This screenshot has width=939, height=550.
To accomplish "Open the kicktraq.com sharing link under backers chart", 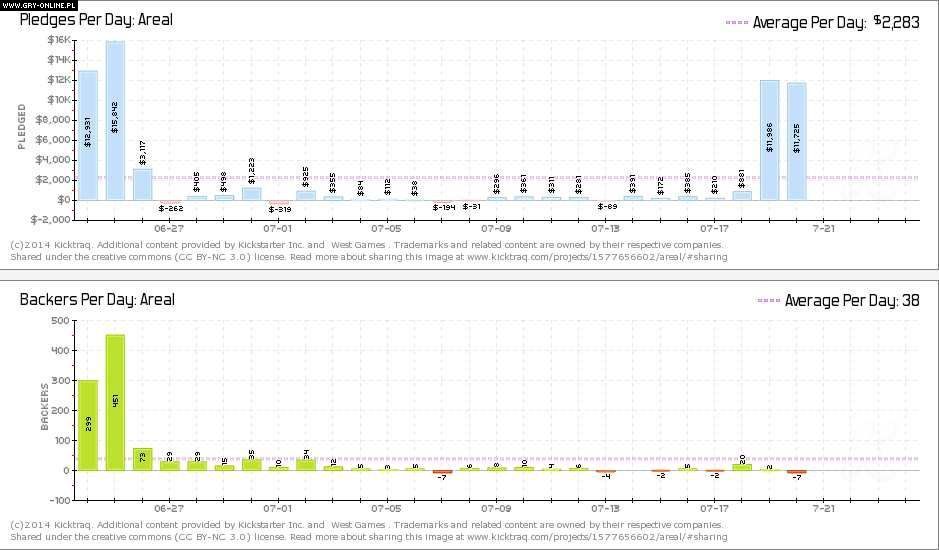I will 597,537.
